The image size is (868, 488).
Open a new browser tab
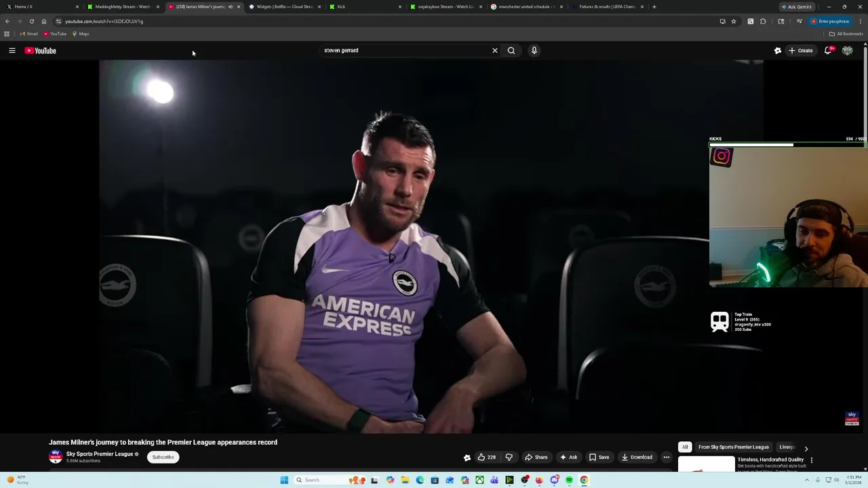point(654,7)
